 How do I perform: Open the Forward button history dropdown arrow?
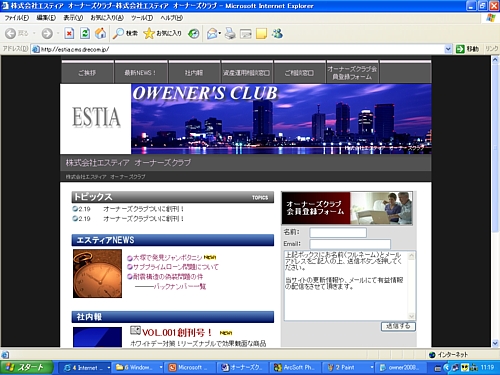click(58, 33)
